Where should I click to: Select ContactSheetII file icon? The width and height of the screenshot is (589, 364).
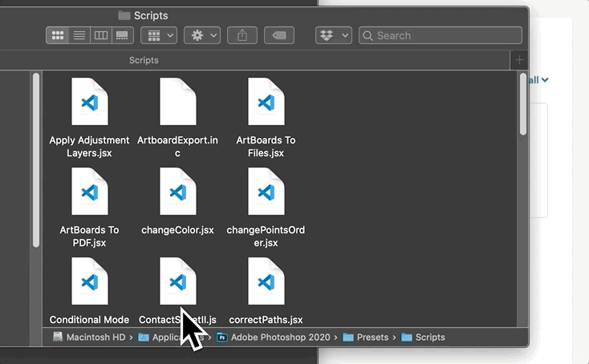coord(178,281)
